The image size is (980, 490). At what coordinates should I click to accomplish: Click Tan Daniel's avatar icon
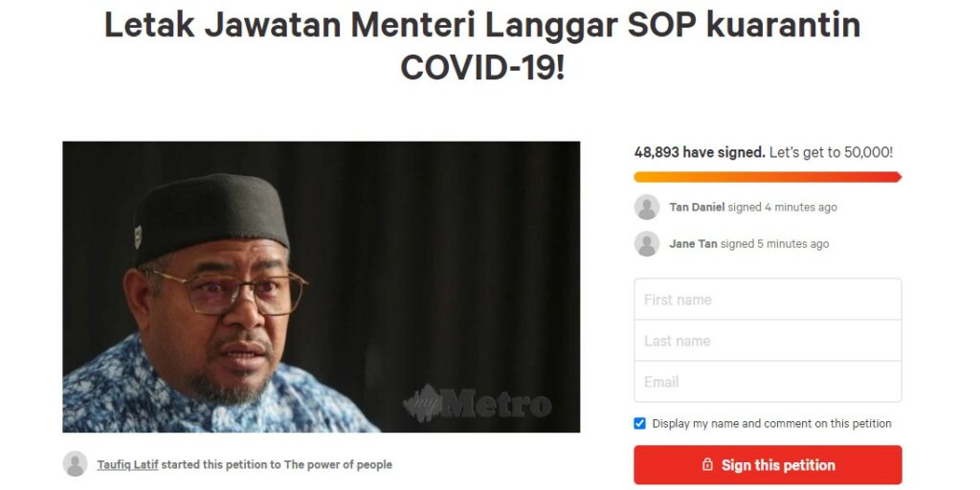pos(647,207)
